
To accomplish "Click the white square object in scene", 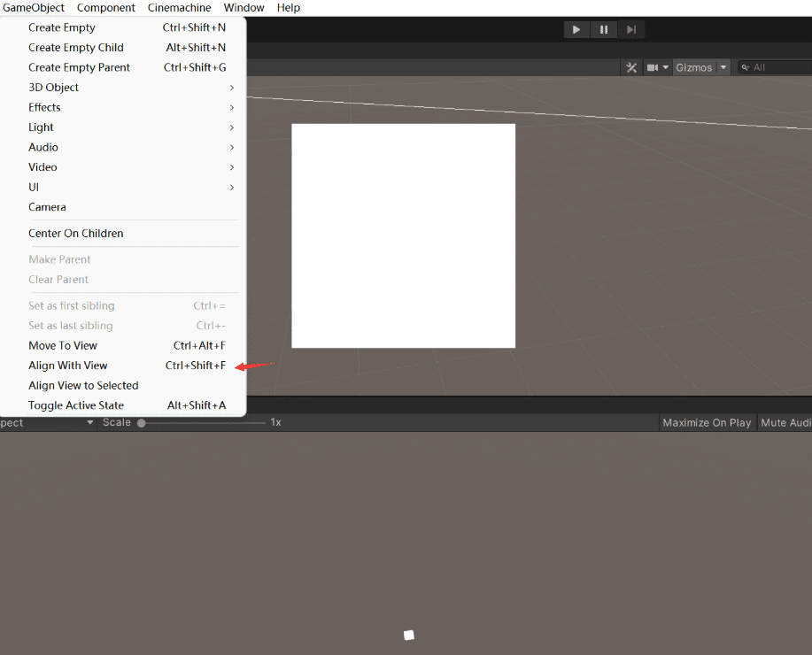I will [403, 235].
